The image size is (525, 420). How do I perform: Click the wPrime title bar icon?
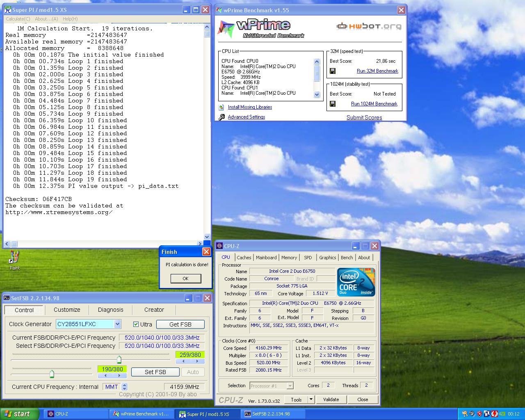[x=219, y=10]
